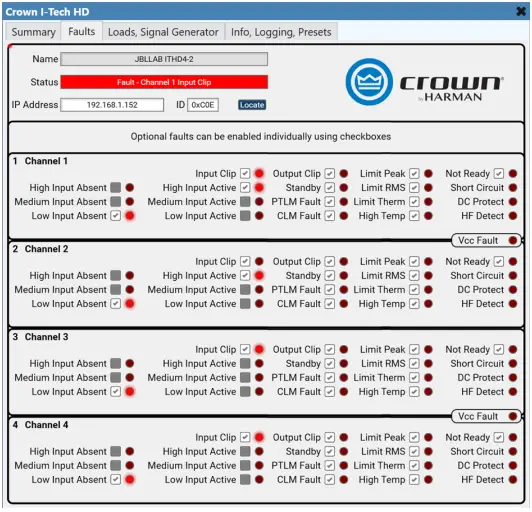Click the lower Vcc Fault indicator

(513, 416)
